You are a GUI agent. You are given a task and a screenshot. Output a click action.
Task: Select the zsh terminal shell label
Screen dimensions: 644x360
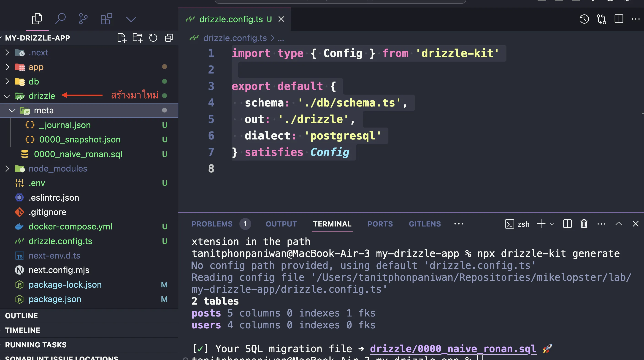(x=517, y=224)
